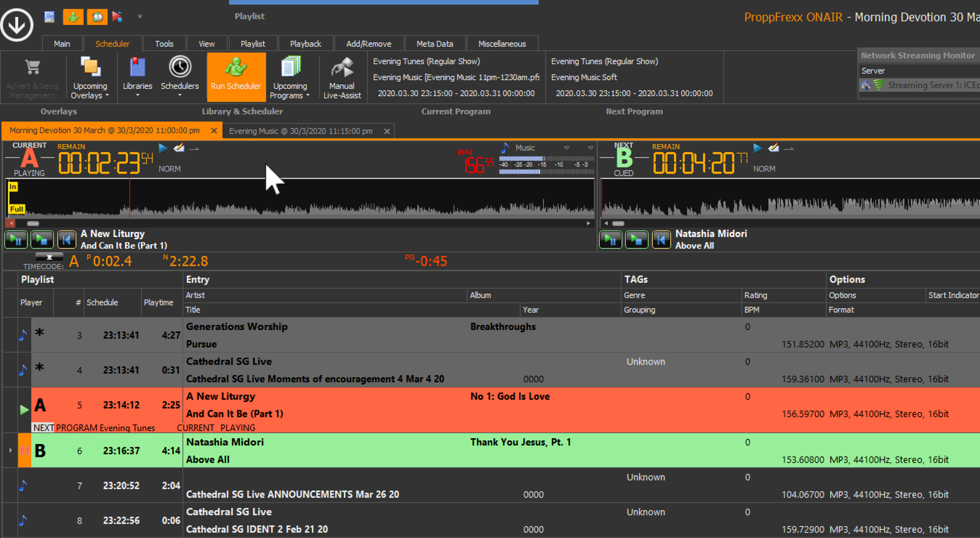
Task: Open the Miscellaneous ribbon tab
Action: 502,44
